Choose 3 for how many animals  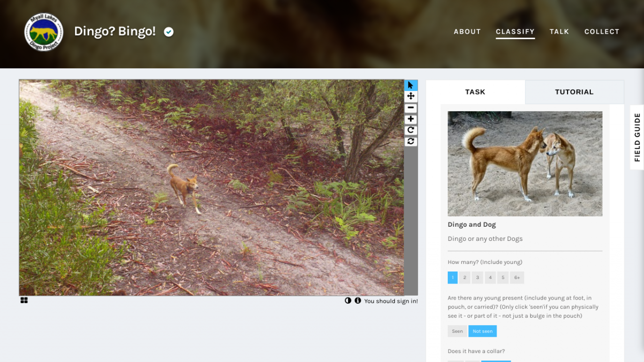coord(477,278)
